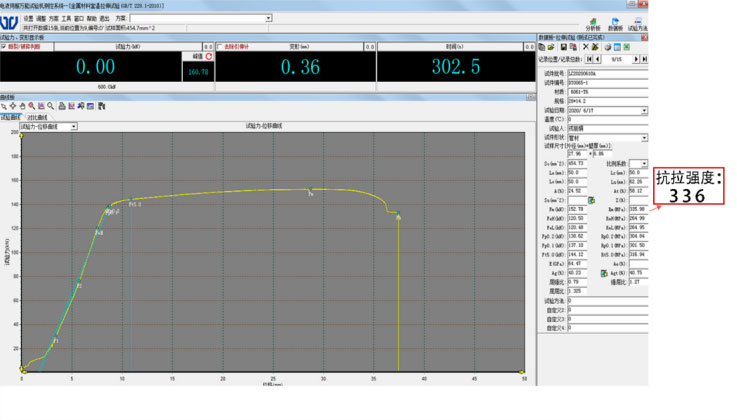Click the print icon on curve toolbar
The height and width of the screenshot is (420, 737).
pyautogui.click(x=60, y=105)
